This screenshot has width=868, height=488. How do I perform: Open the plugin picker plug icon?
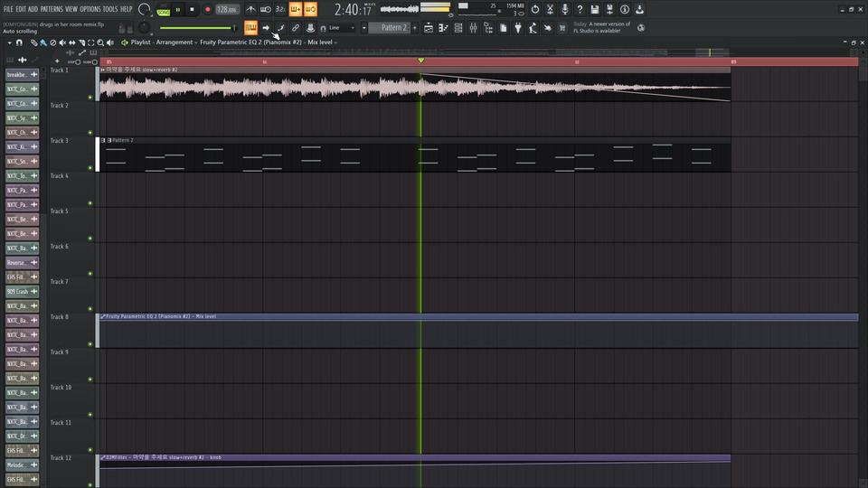tap(518, 28)
